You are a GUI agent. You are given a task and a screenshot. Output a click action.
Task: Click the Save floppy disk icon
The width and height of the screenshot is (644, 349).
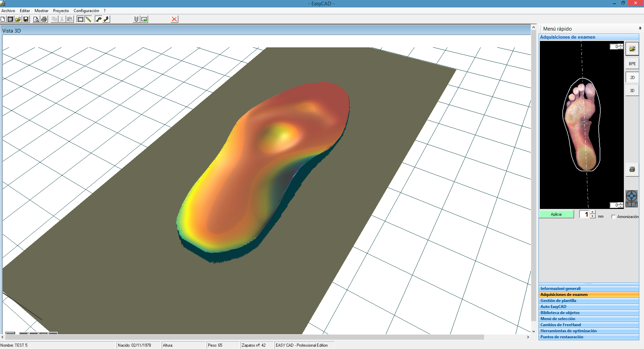26,19
